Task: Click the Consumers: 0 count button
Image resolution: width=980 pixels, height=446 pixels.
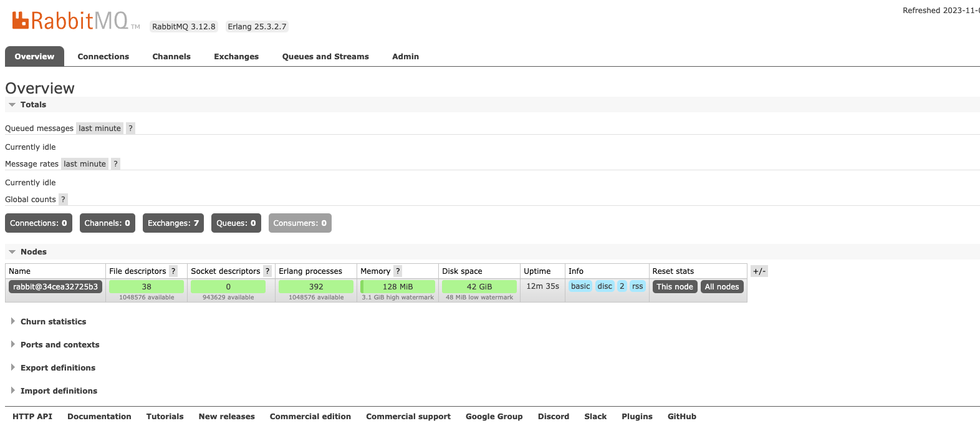Action: (300, 223)
